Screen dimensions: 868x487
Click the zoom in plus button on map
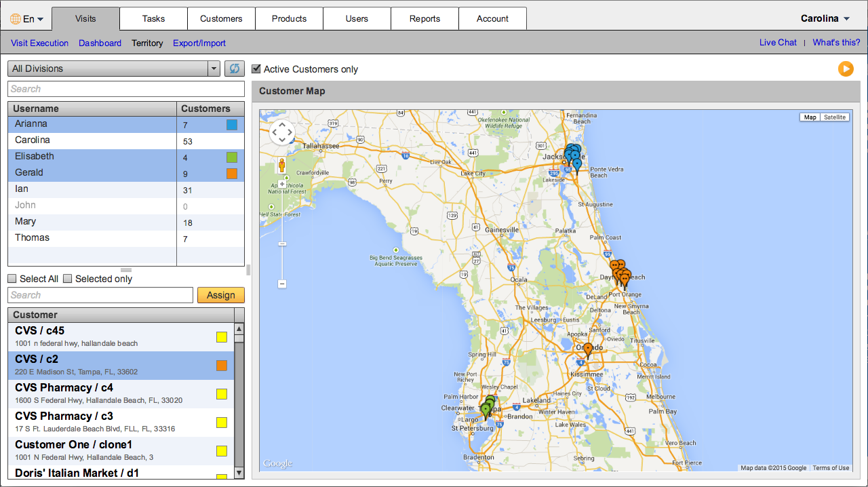tap(282, 184)
